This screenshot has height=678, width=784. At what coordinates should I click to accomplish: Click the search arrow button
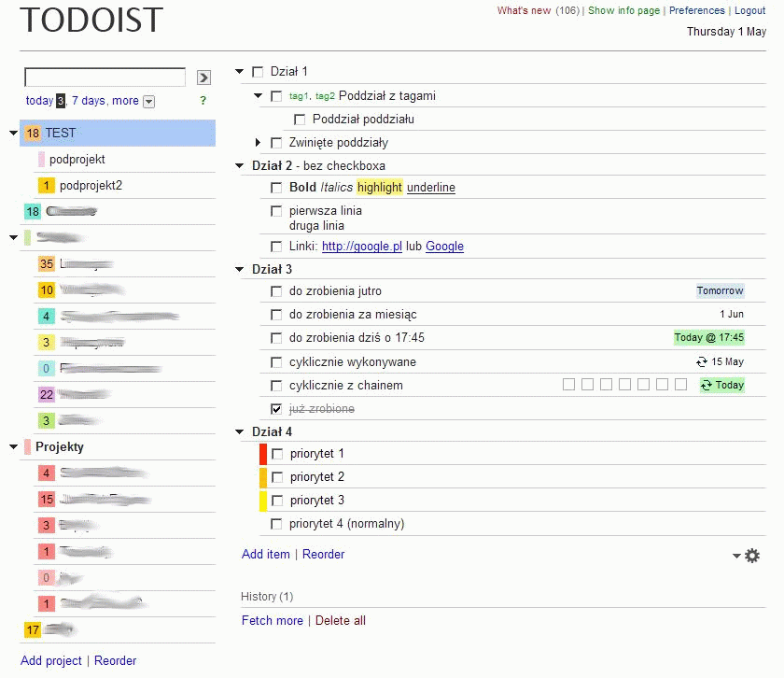pos(203,78)
